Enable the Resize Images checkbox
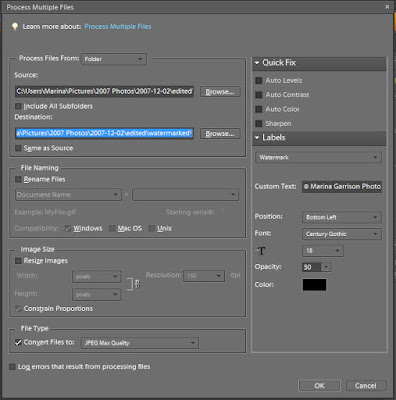 click(x=18, y=261)
